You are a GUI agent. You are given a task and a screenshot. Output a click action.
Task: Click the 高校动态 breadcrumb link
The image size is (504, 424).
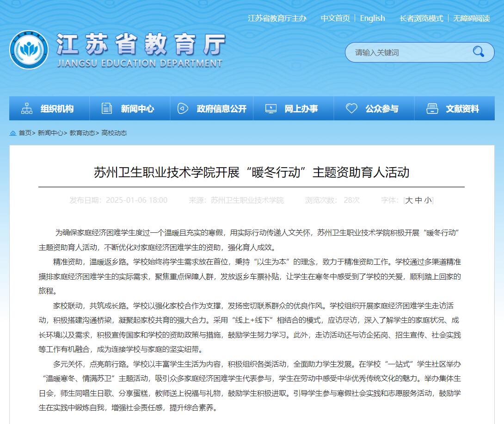[114, 133]
